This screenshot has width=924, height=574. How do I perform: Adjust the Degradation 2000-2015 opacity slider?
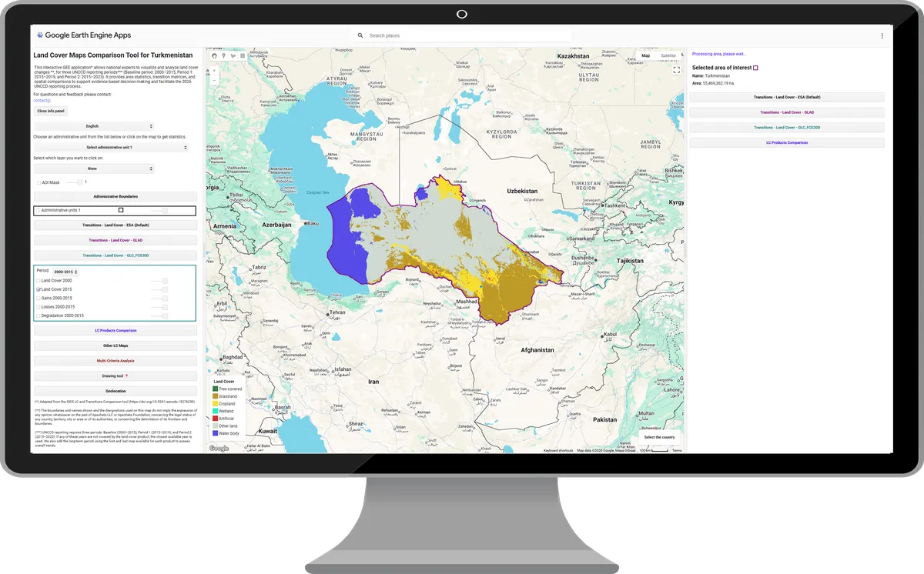[x=159, y=315]
